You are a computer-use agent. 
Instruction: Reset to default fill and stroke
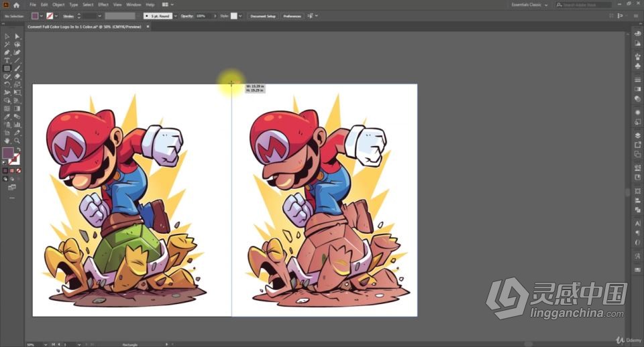point(5,162)
